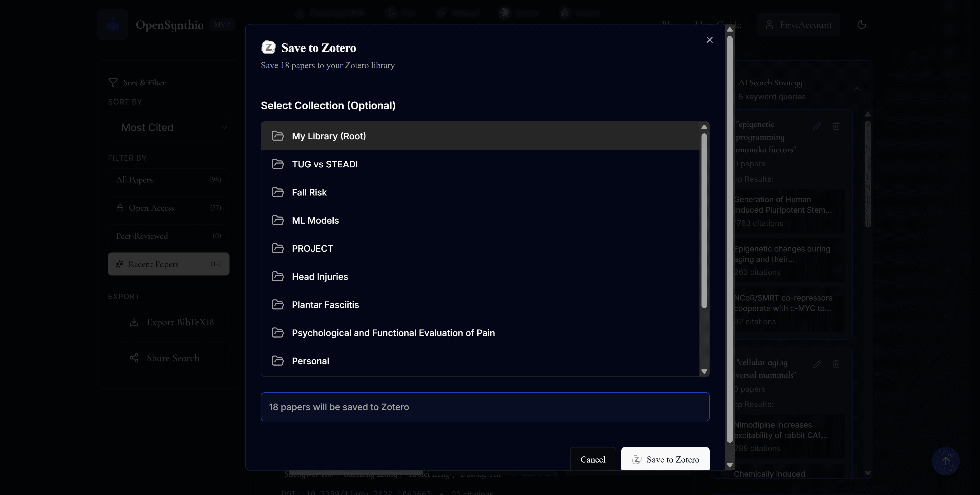The height and width of the screenshot is (495, 980).
Task: Switch to the Recent Papers filter
Action: [x=168, y=264]
